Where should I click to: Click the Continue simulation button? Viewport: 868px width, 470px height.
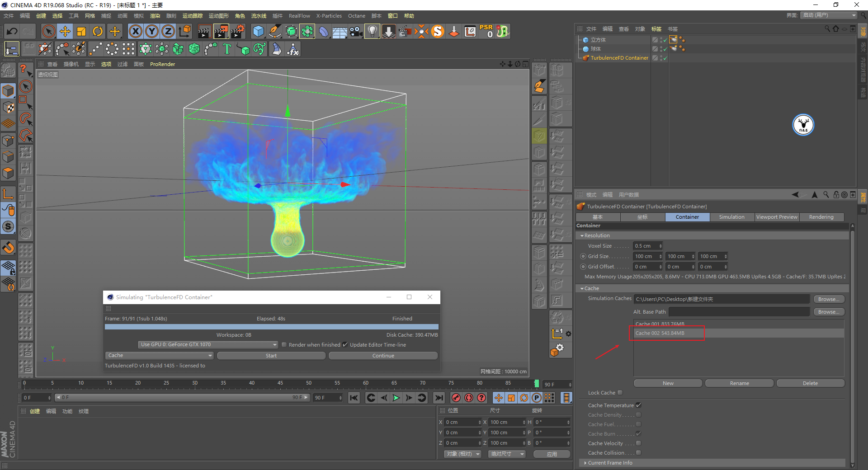[x=383, y=356]
